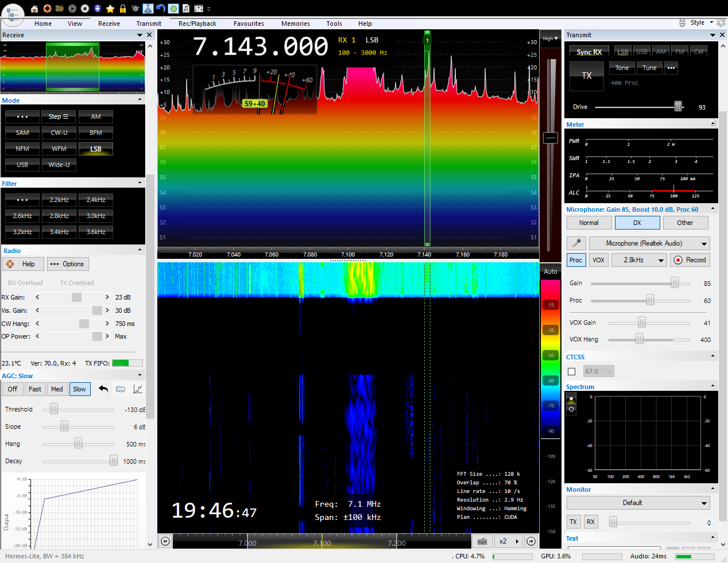The height and width of the screenshot is (563, 728).
Task: Click the microphone icon in Transmit panel
Action: click(x=576, y=243)
